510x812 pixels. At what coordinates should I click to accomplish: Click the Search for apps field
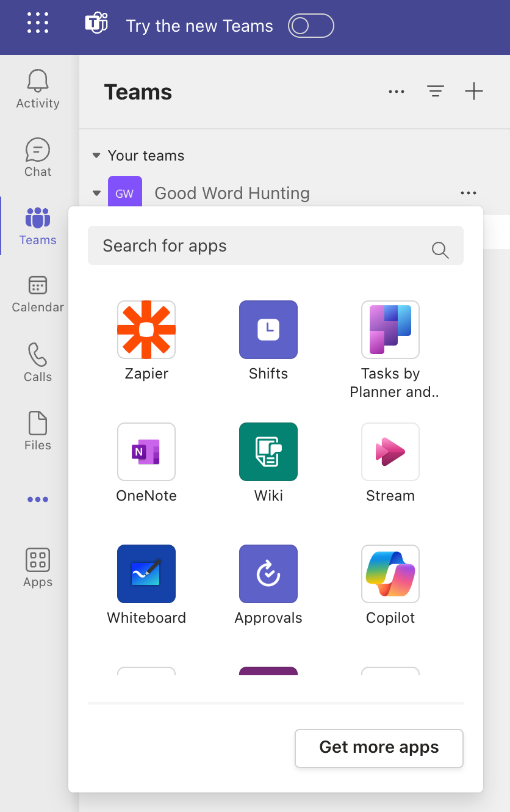pyautogui.click(x=276, y=245)
